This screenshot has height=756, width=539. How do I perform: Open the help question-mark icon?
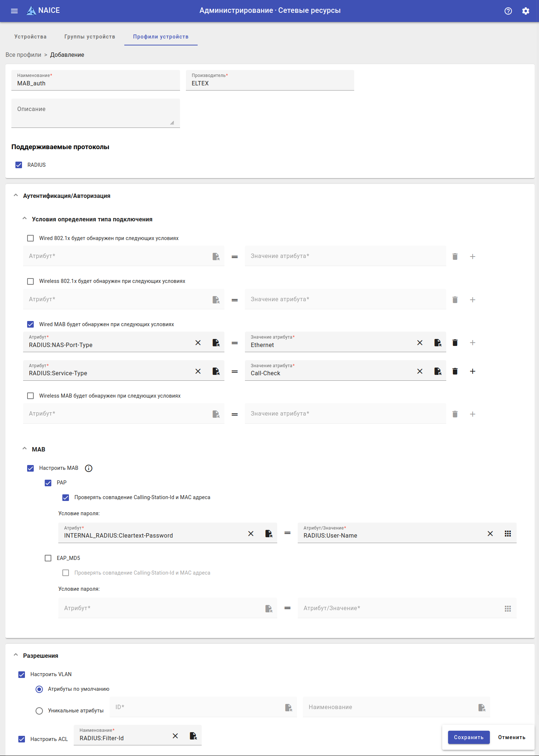tap(508, 11)
